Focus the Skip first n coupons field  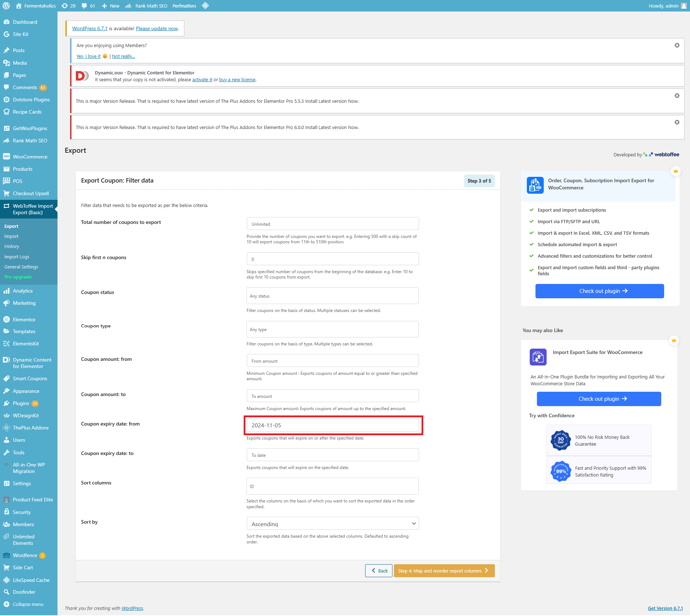(x=333, y=259)
